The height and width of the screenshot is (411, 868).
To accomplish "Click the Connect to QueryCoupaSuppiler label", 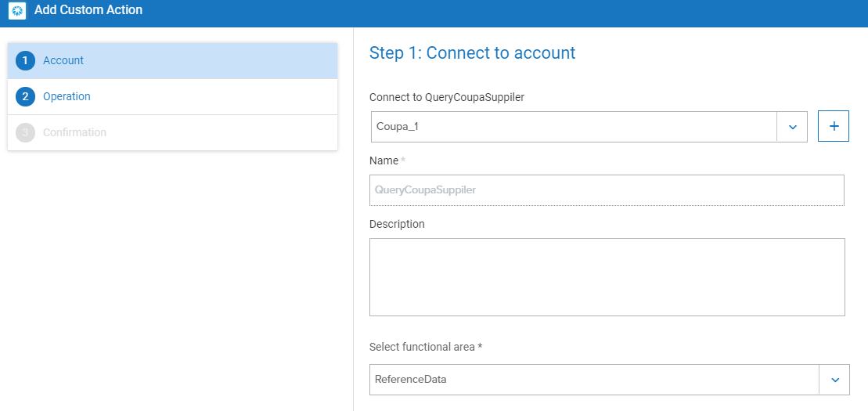I will tap(447, 98).
